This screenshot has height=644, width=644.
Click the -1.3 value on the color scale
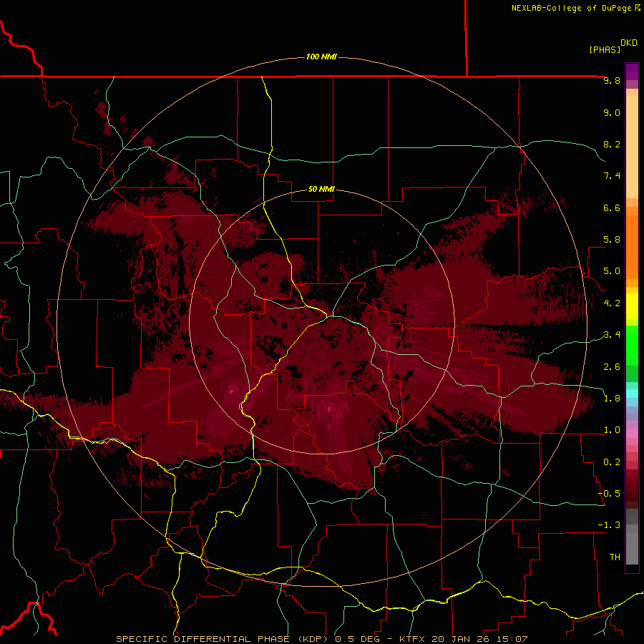[609, 525]
